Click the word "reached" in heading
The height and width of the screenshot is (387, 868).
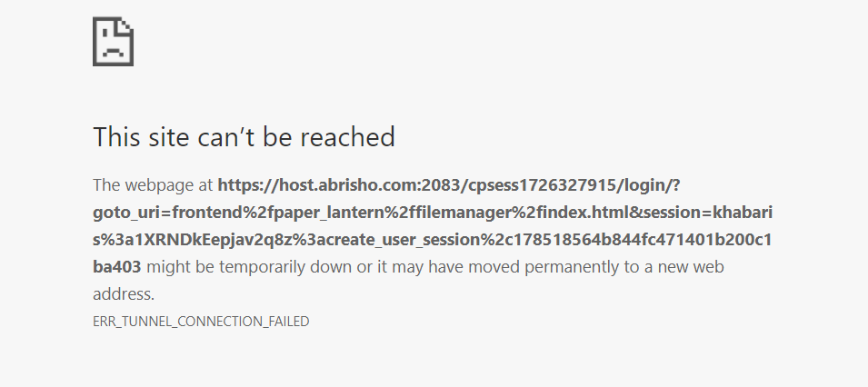(x=347, y=137)
